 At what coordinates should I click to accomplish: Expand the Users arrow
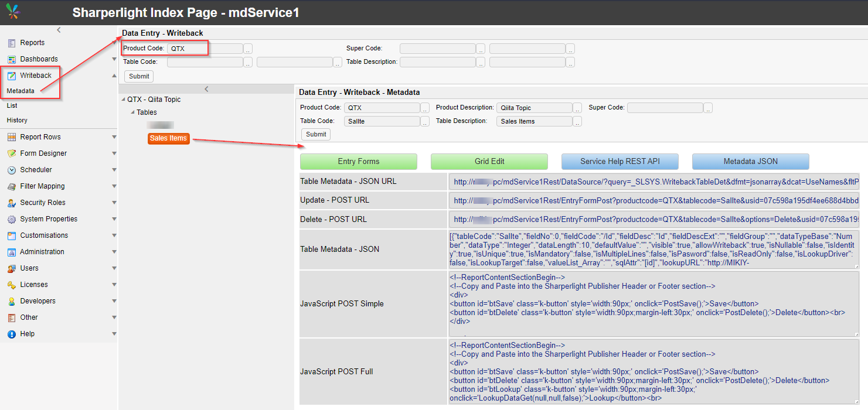(114, 268)
